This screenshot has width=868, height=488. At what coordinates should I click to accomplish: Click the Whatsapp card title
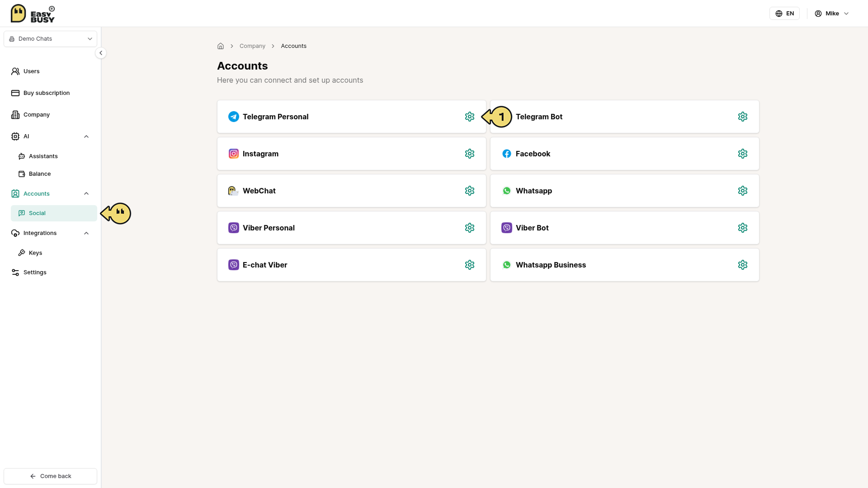pos(534,191)
